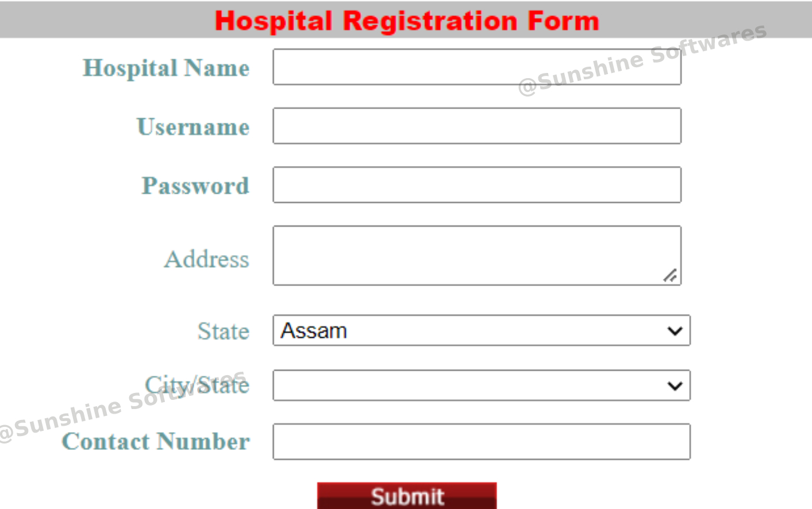This screenshot has width=812, height=509.
Task: Click the Username text field
Action: point(476,125)
